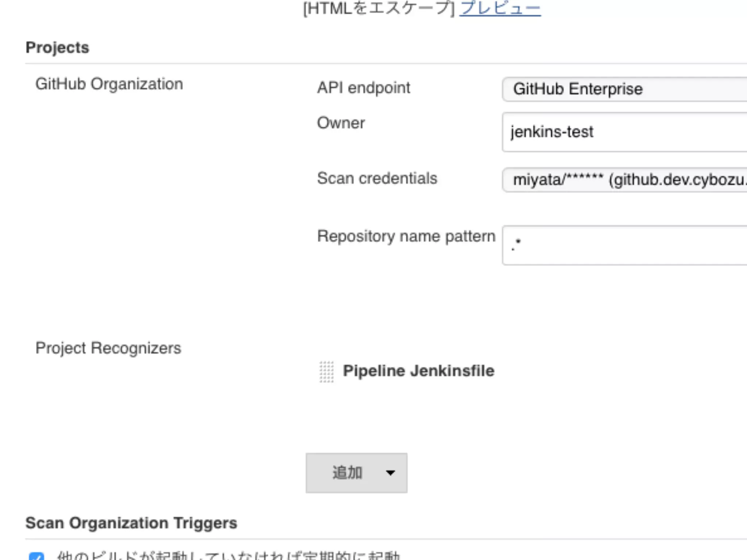This screenshot has width=747, height=560.
Task: Click the GitHub Organization label
Action: 109,84
